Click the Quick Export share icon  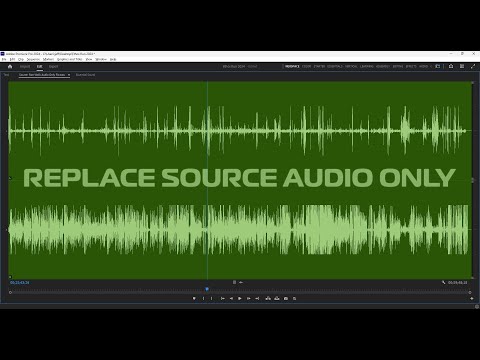(451, 66)
